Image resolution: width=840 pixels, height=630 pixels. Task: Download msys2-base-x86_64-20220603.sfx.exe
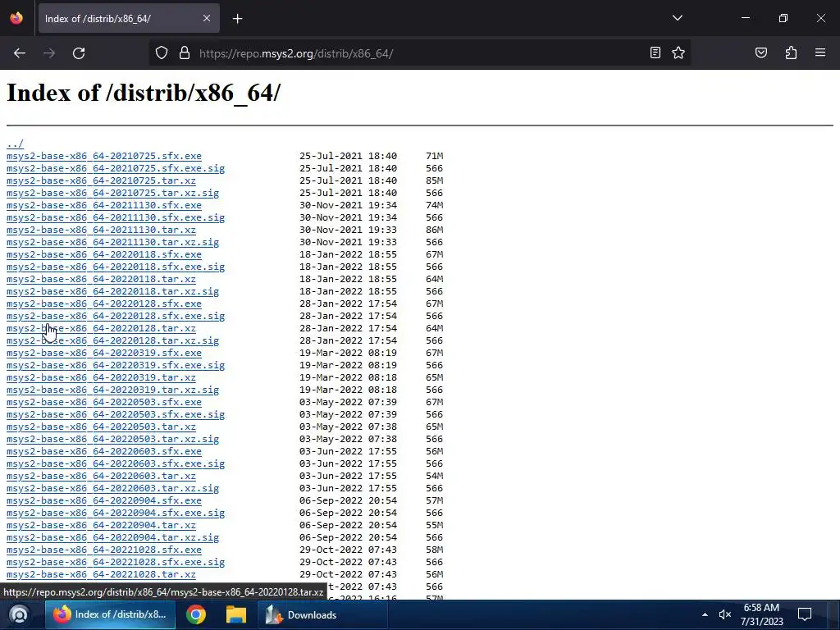coord(104,452)
